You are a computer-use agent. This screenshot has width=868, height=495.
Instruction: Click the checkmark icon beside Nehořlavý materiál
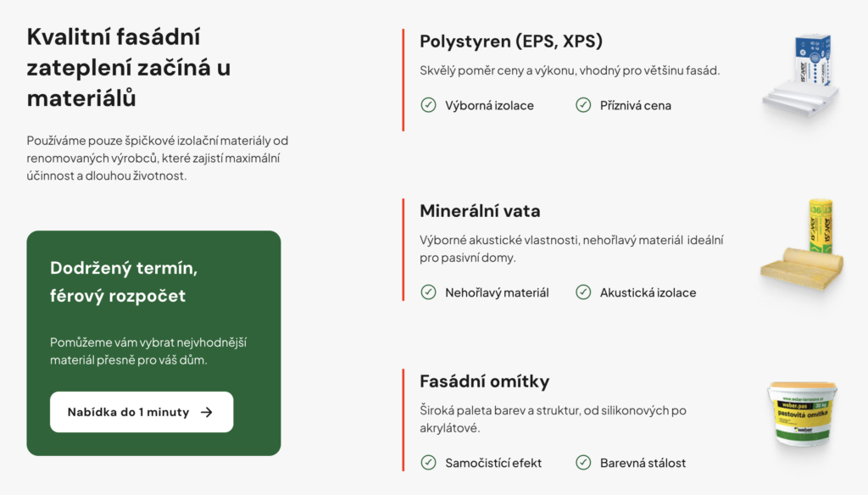pos(428,292)
